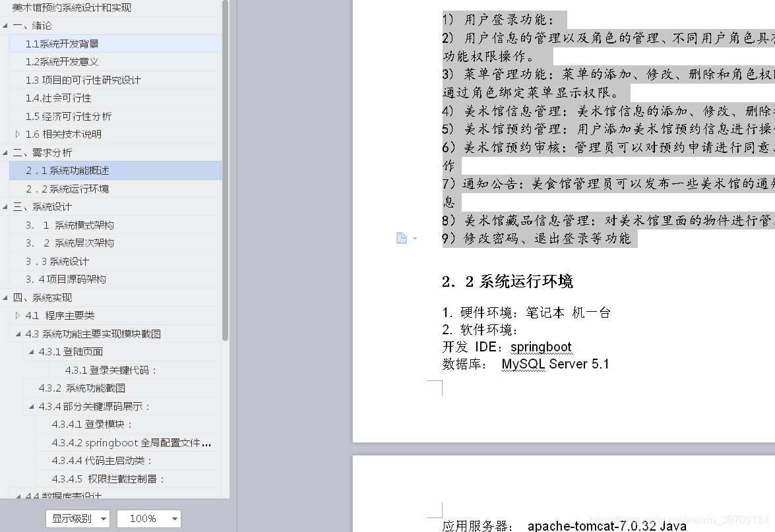This screenshot has width=775, height=532.
Task: Collapse the 4.3.1 登陆页面 node
Action: click(x=31, y=352)
